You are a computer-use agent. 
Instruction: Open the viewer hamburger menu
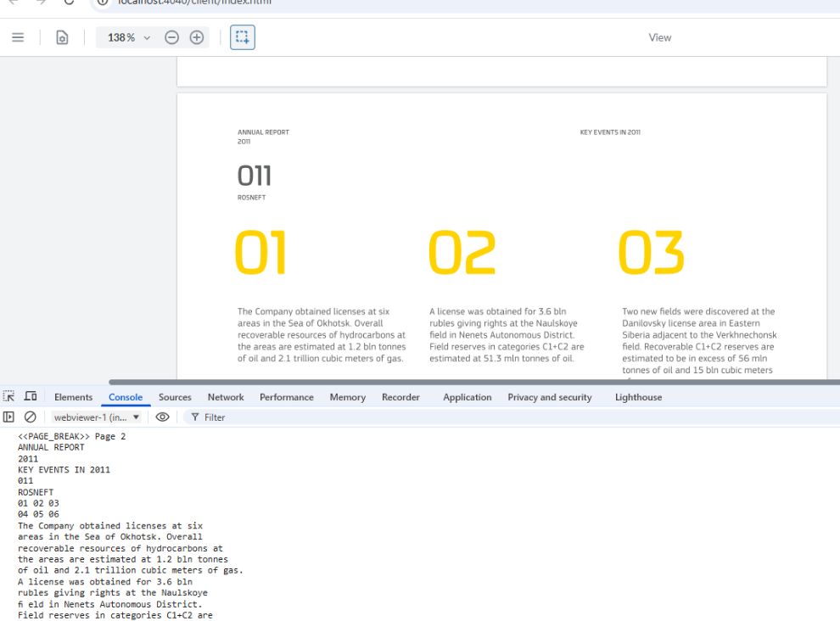18,37
